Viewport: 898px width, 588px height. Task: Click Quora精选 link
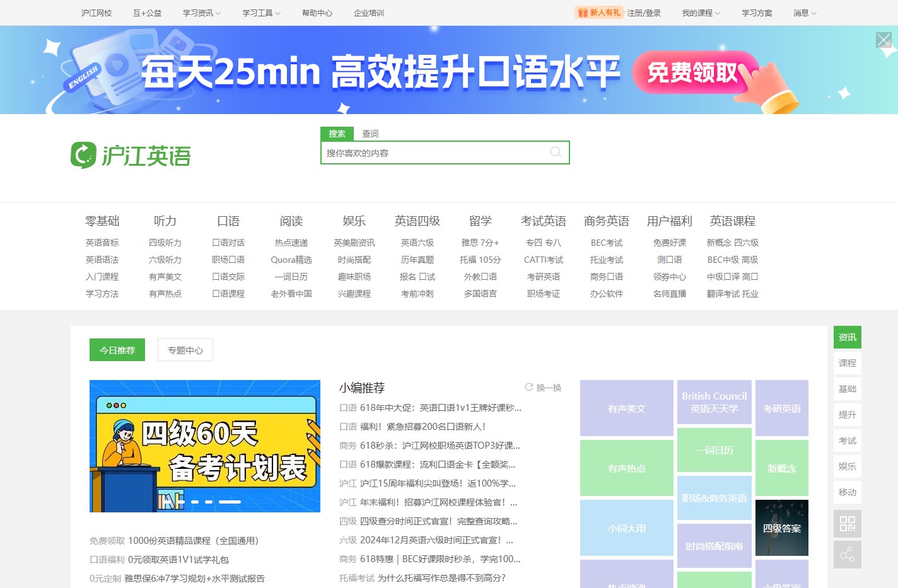291,260
